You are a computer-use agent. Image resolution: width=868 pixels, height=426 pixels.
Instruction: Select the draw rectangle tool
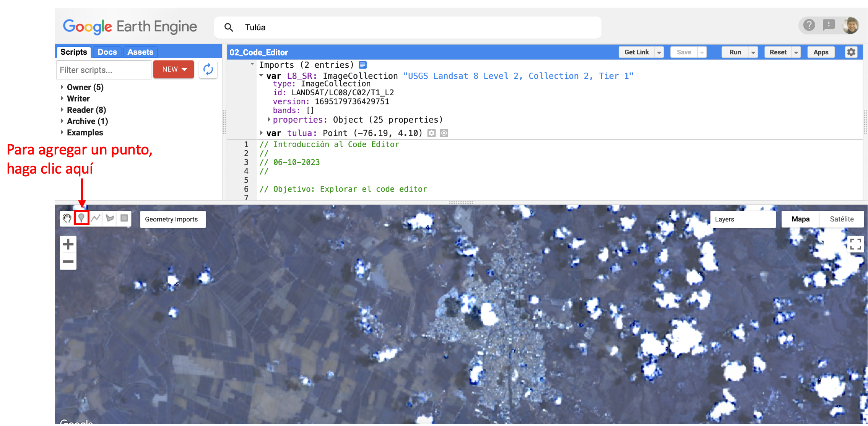[x=124, y=218]
